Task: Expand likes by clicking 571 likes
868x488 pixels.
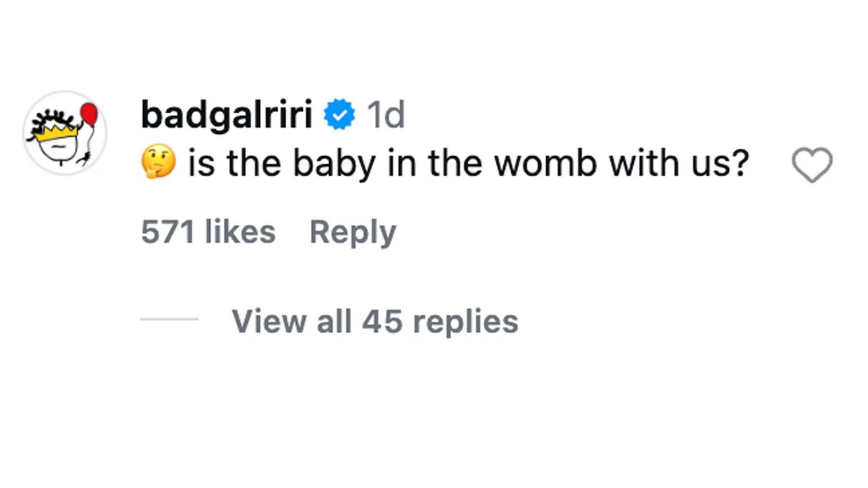Action: [208, 232]
